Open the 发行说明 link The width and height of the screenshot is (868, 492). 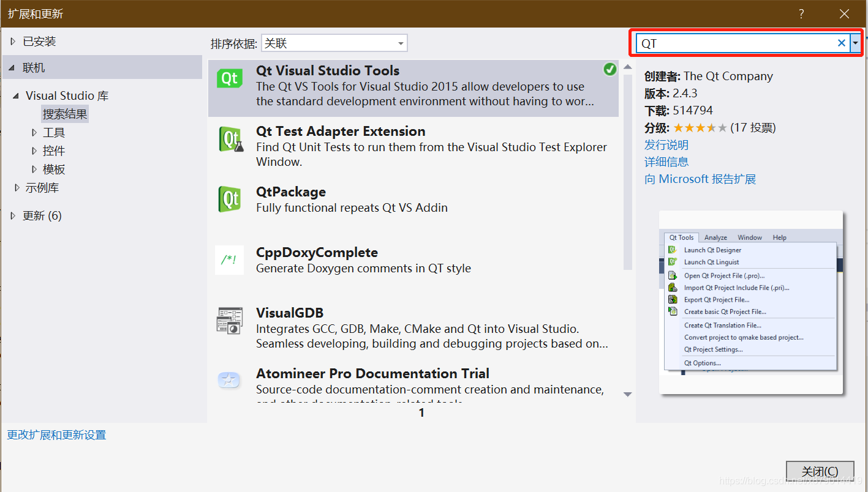[x=666, y=145]
